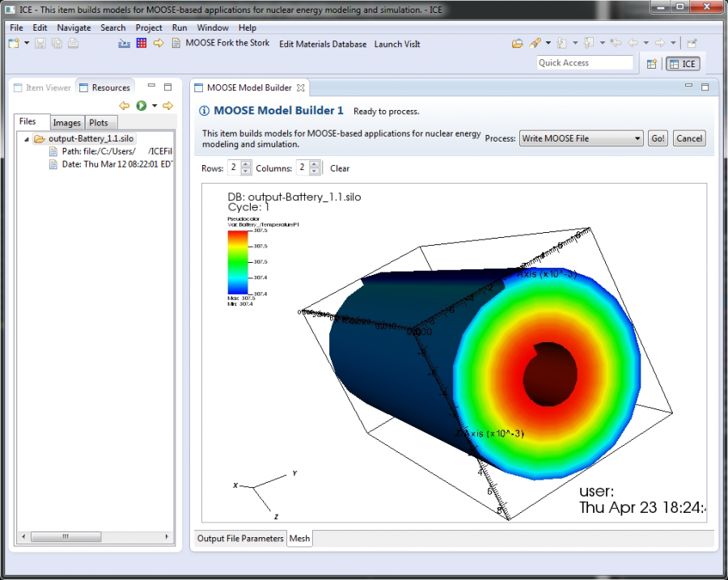Click Clear next to the Columns field

pos(339,168)
